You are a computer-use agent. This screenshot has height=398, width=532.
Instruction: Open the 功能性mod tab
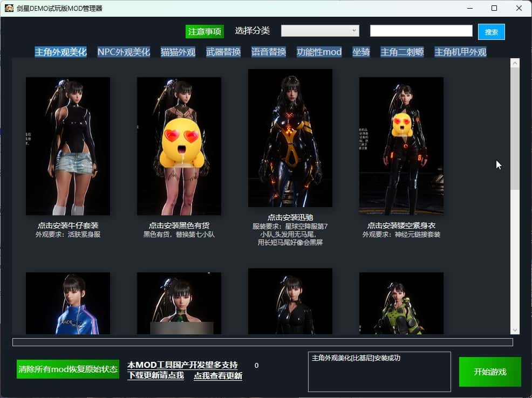coord(319,52)
